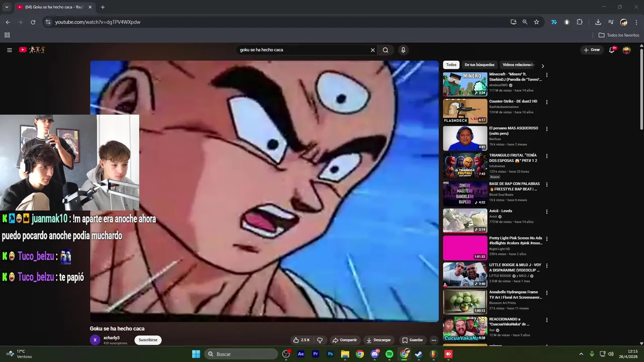Open Chrome three-dot menu

636,22
